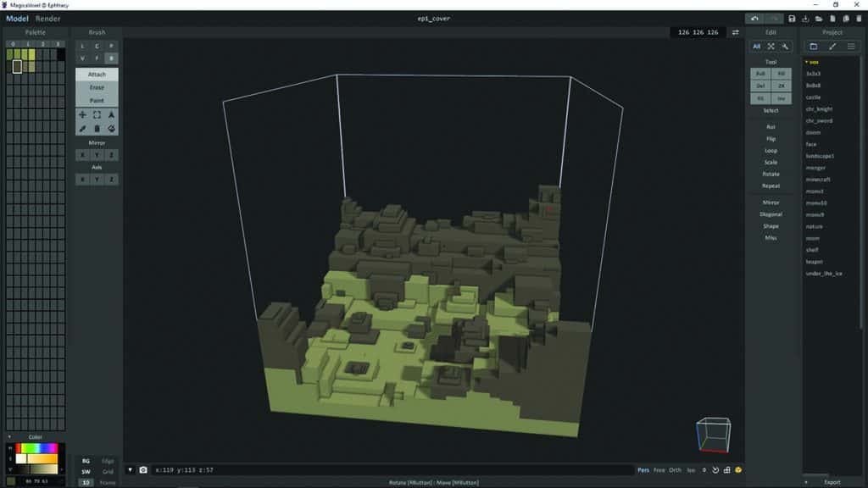Viewport: 868px width, 488px height.
Task: Select the Remove Color bucket icon
Action: 97,129
